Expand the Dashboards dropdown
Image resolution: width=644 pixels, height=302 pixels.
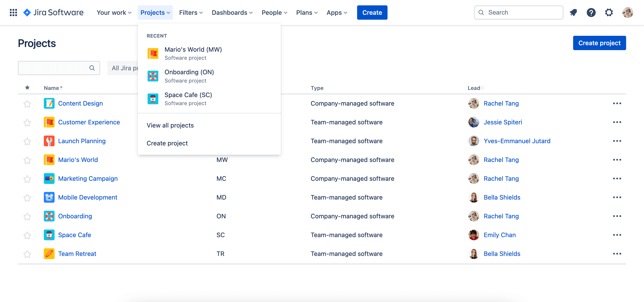[231, 12]
